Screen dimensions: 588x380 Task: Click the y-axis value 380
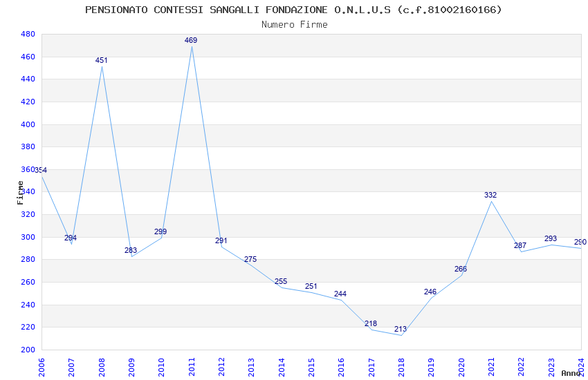click(x=28, y=146)
